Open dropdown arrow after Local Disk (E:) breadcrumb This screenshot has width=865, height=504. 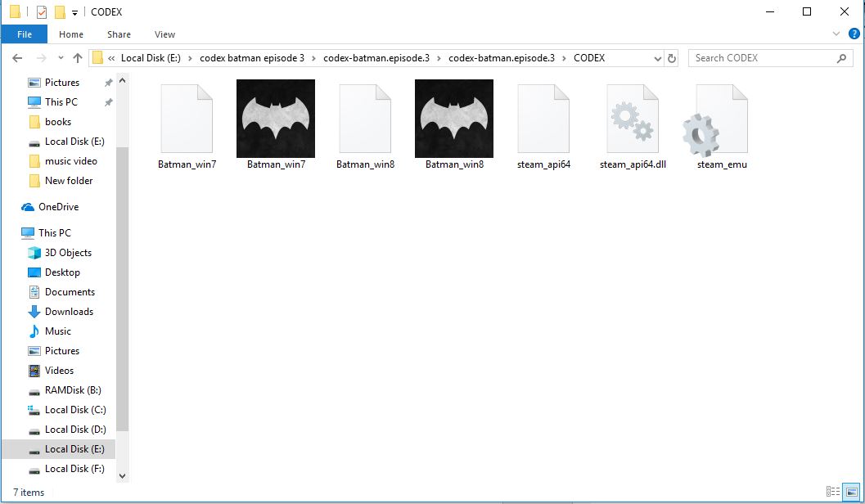click(190, 58)
